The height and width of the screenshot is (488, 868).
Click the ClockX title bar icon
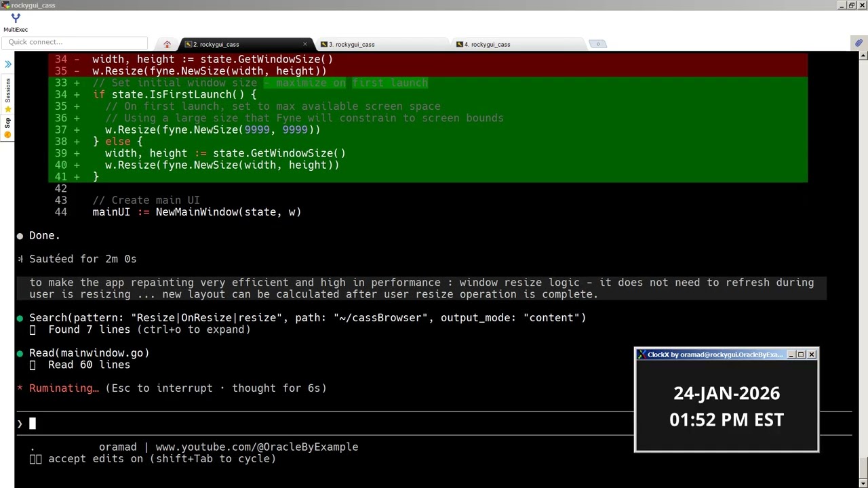click(x=642, y=354)
